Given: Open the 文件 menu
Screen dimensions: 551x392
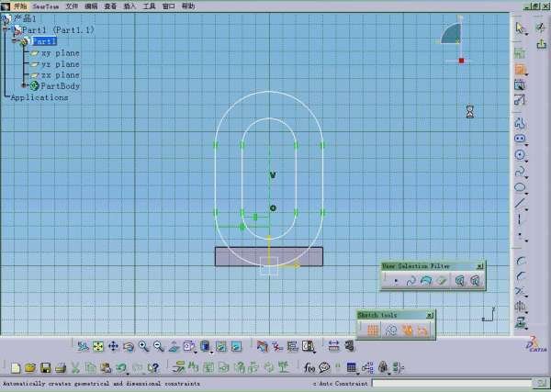Looking at the screenshot, I should pyautogui.click(x=72, y=6).
